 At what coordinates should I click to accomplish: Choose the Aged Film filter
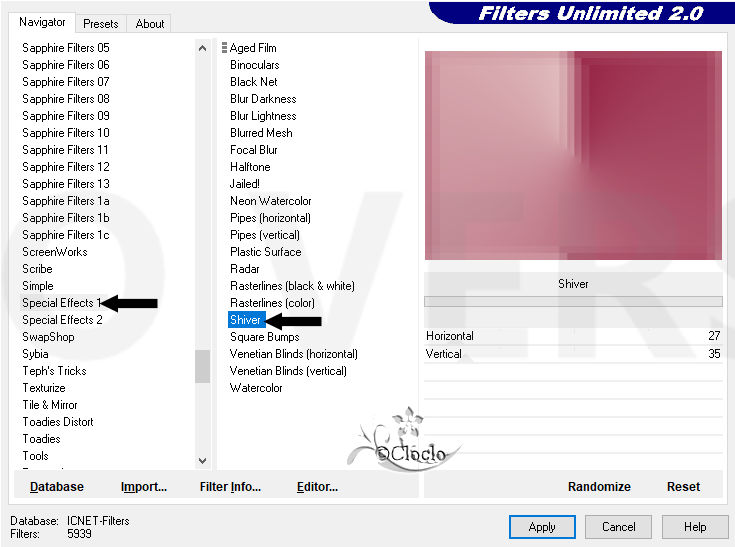[253, 48]
